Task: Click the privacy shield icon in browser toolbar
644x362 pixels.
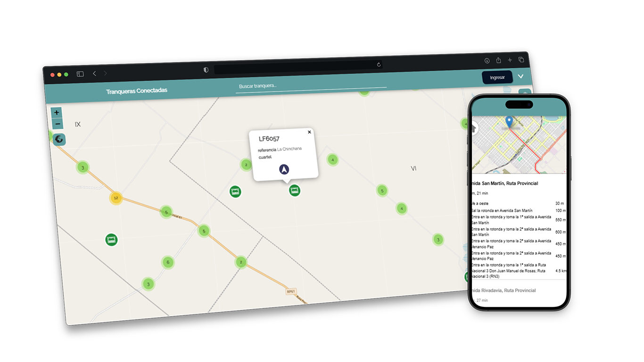Action: point(206,70)
